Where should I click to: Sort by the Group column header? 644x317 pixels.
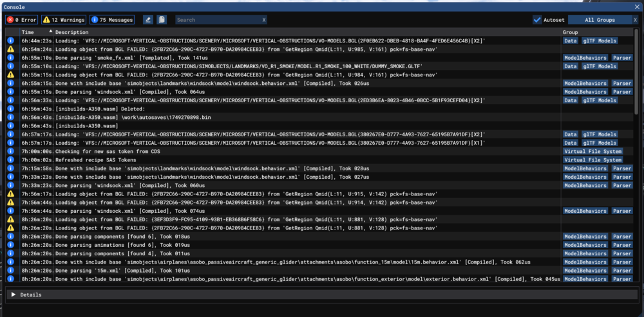pos(570,32)
